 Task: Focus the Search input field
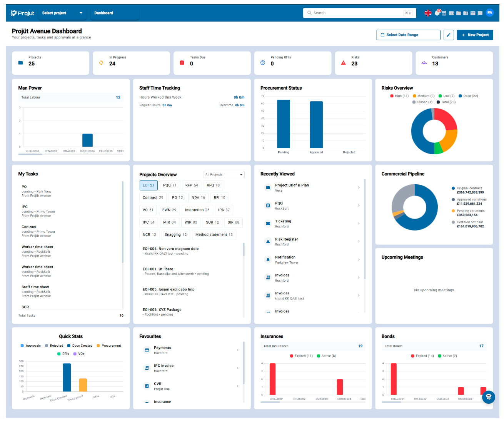pos(360,13)
